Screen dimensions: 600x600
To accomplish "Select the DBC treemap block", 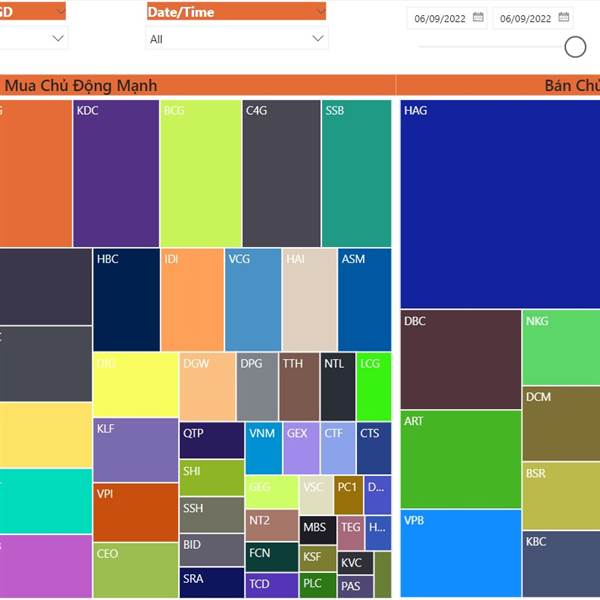I will click(x=461, y=360).
